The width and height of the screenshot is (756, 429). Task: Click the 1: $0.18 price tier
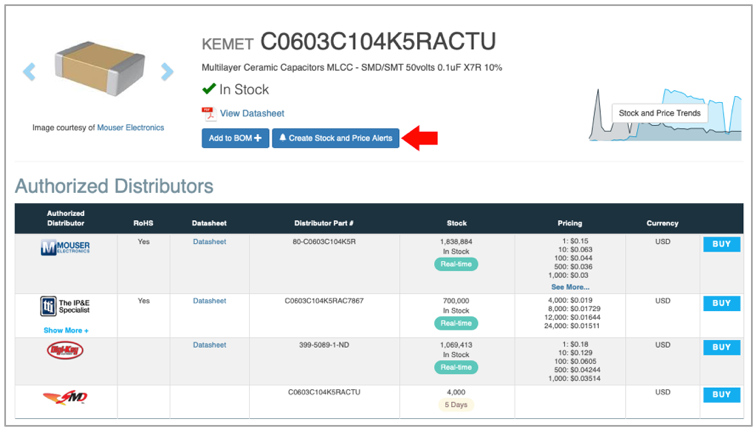point(575,344)
